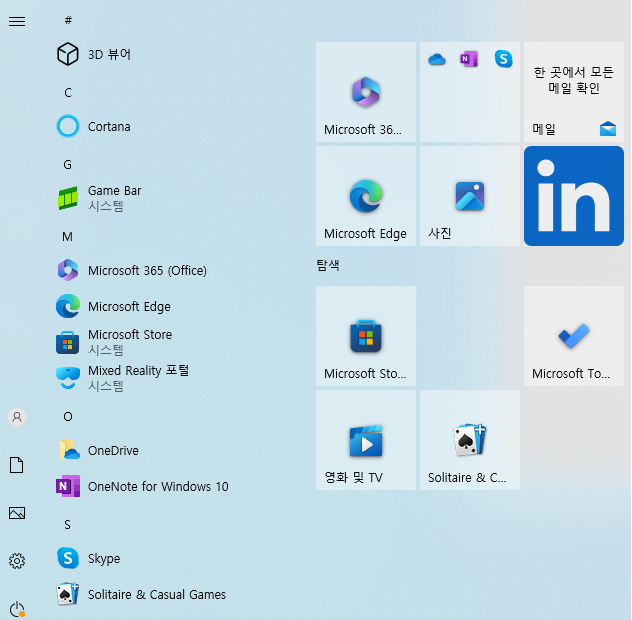Screen dimensions: 632x620
Task: Open OneNote for Windows 10
Action: pos(142,486)
